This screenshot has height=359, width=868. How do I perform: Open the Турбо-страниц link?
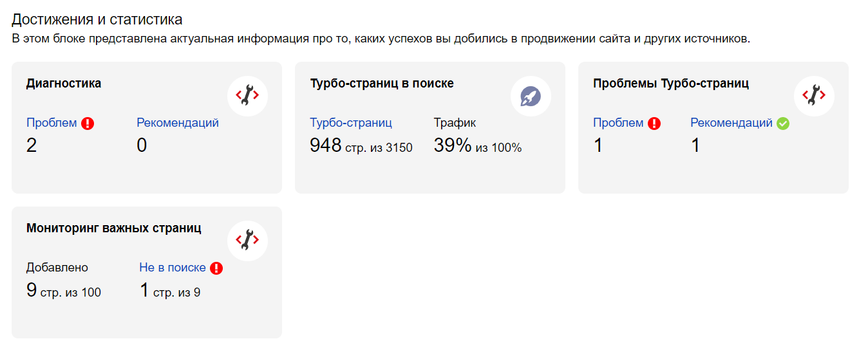click(x=351, y=123)
